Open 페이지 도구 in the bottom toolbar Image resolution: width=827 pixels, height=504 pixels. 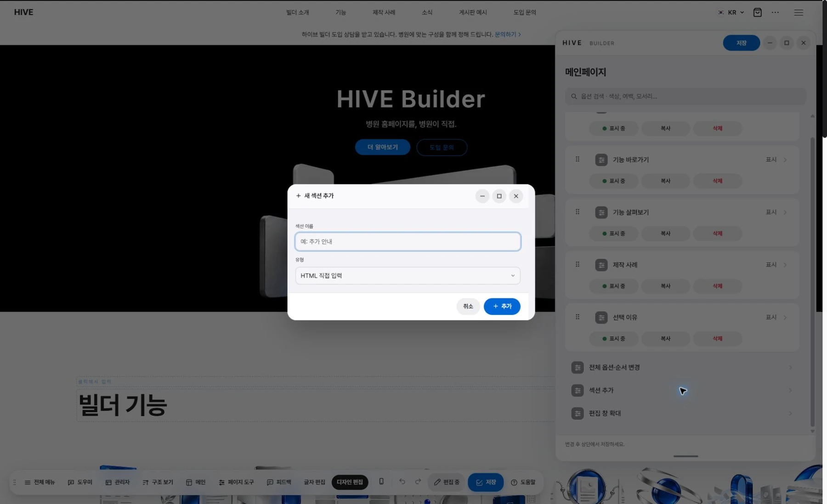(236, 482)
